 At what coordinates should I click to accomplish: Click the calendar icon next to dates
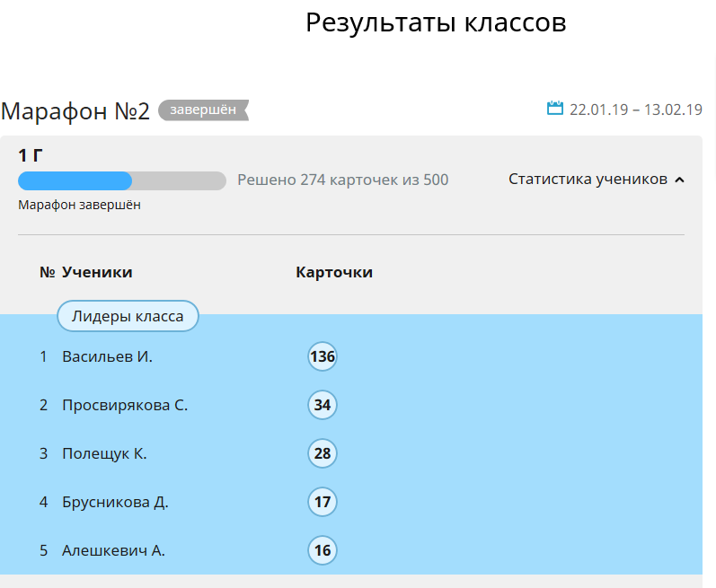click(x=555, y=108)
